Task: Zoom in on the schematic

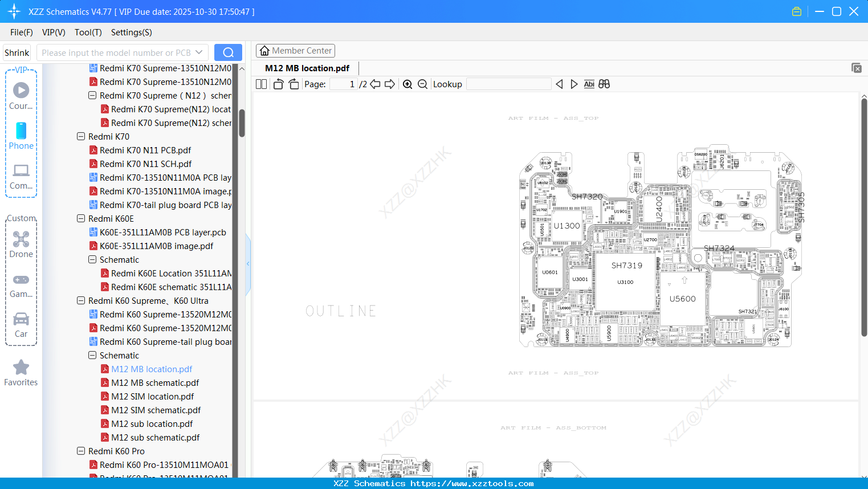Action: (x=407, y=84)
